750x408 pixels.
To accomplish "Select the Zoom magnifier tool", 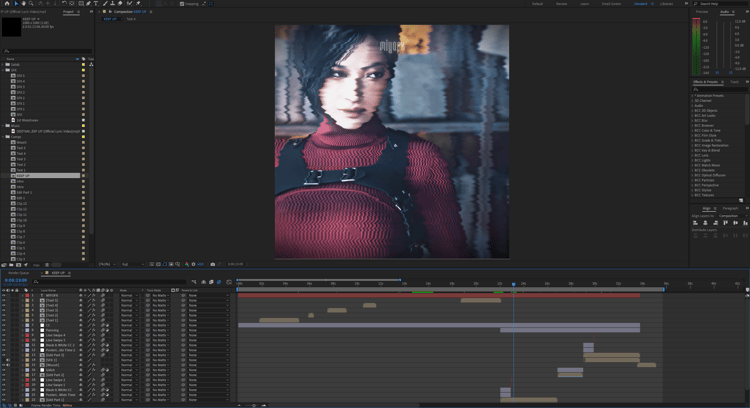I will [x=31, y=3].
